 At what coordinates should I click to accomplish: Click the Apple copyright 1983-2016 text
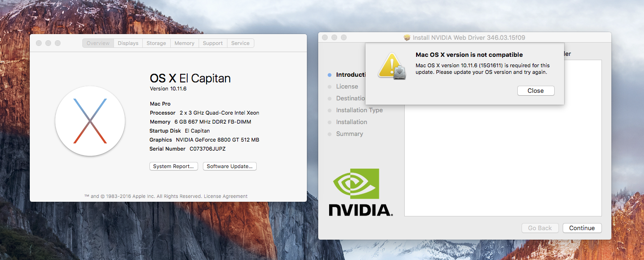click(143, 196)
